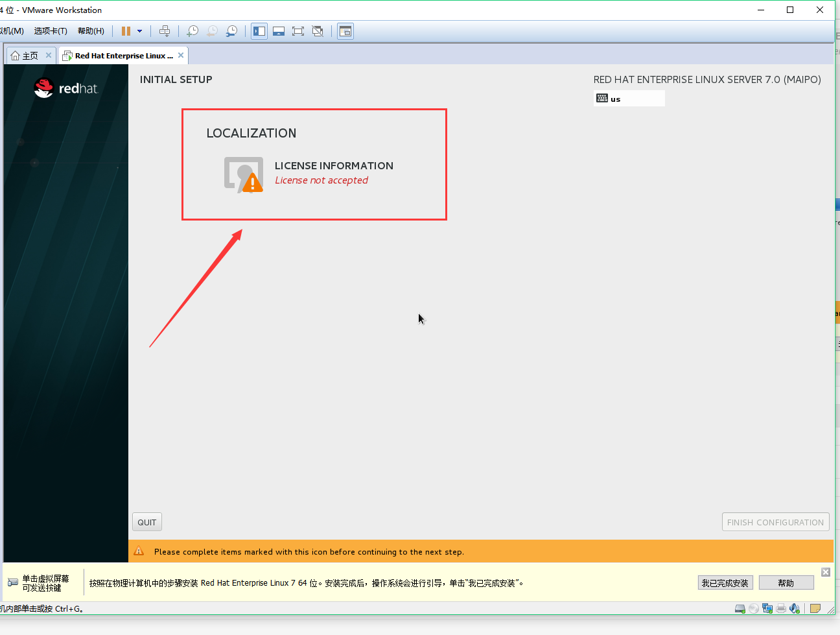The height and width of the screenshot is (635, 840).
Task: Open the 帮助(H) menu
Action: click(91, 31)
